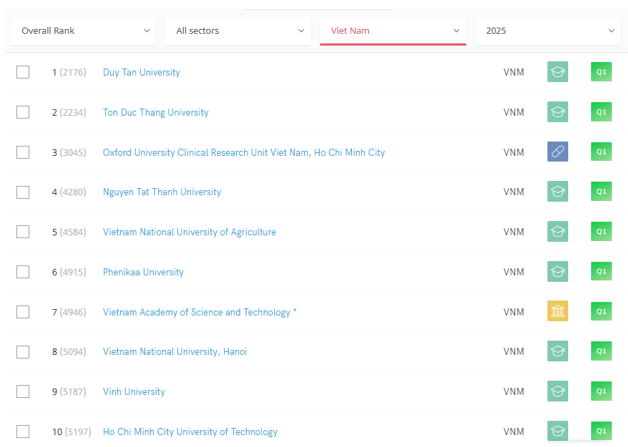Select the checkbox for Ho Chi Minh City University of Technology
Screen dimensions: 628x447
(x=23, y=431)
